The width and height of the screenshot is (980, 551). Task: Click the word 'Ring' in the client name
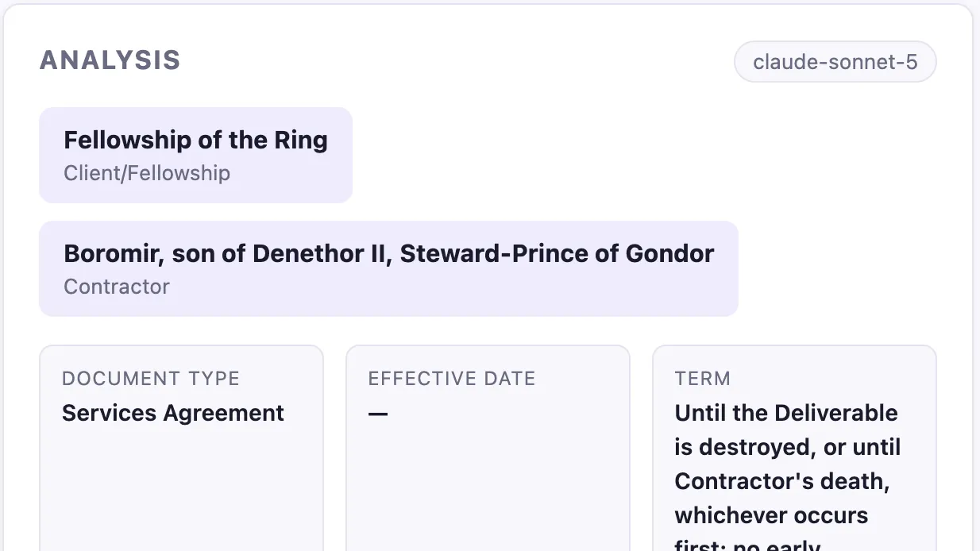[x=301, y=141]
